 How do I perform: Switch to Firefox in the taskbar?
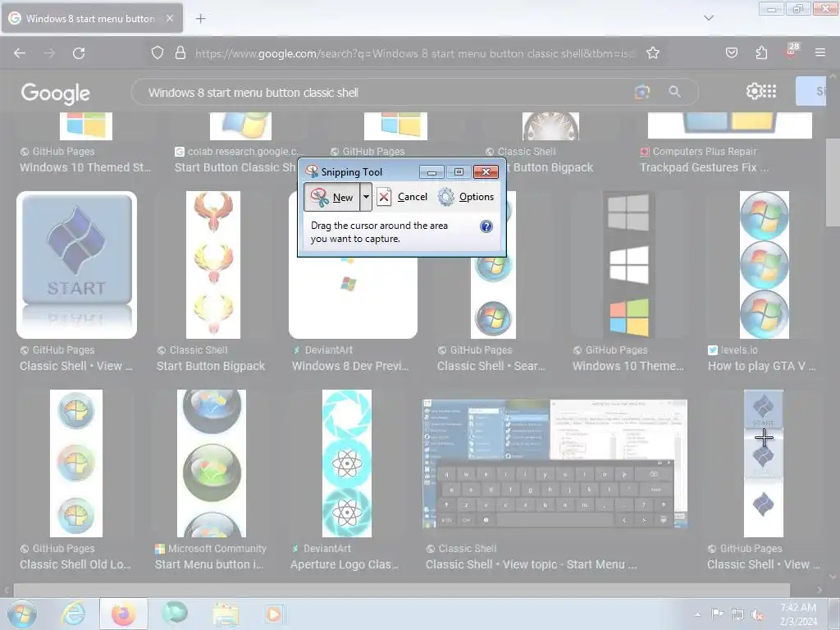click(x=123, y=614)
